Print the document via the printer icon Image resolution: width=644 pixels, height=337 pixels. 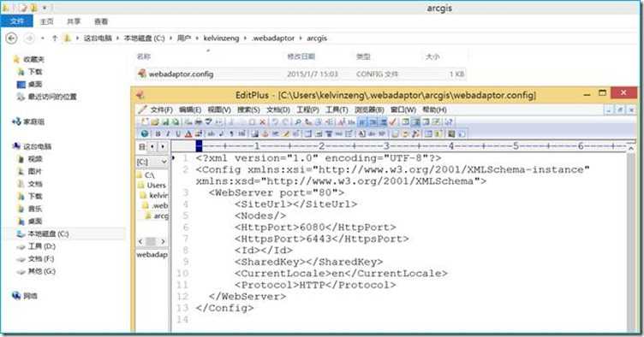point(198,121)
